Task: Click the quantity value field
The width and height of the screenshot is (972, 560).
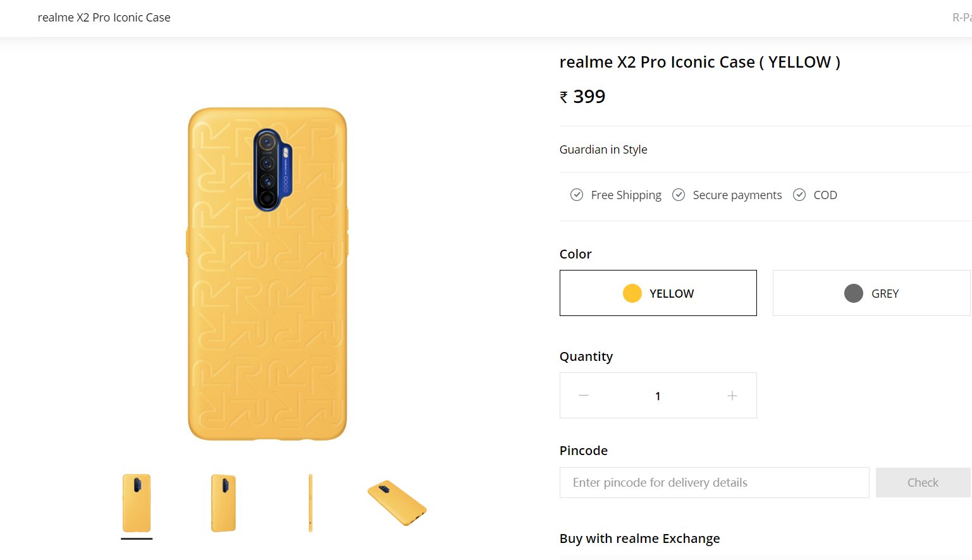Action: (658, 396)
